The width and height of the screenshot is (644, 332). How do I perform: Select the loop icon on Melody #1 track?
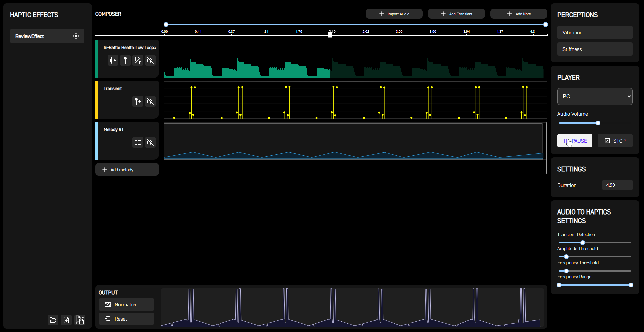tap(138, 142)
